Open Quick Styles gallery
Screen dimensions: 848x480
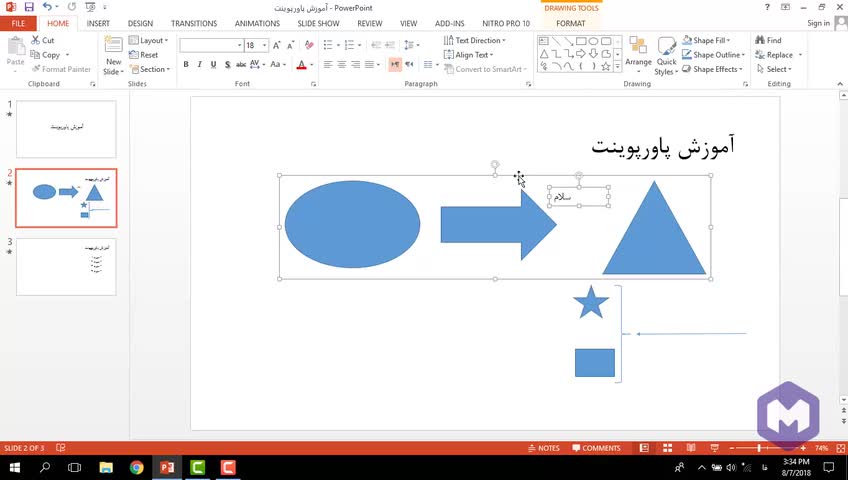(x=666, y=56)
